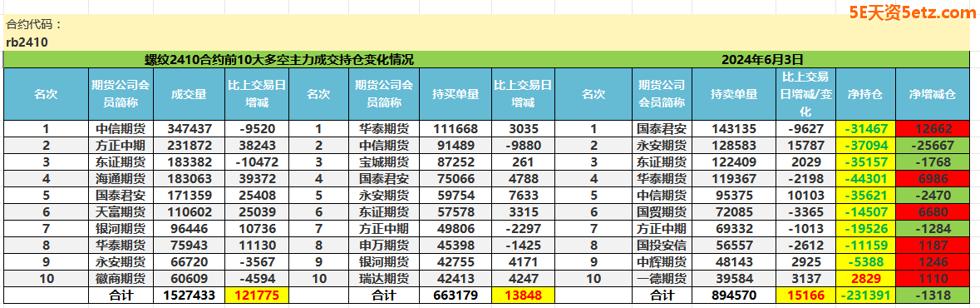
Task: Click the 宝城期货 cell
Action: [384, 163]
